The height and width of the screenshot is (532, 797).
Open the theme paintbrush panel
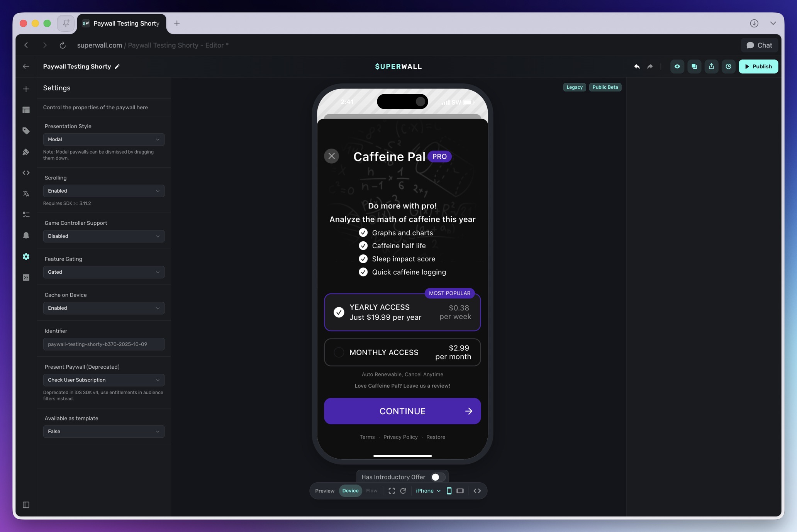[26, 152]
